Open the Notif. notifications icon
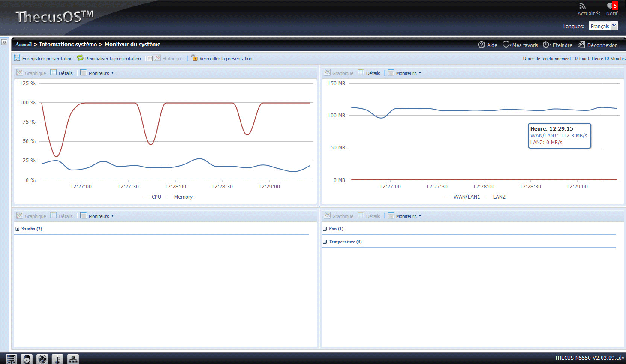626x364 pixels. [x=611, y=6]
